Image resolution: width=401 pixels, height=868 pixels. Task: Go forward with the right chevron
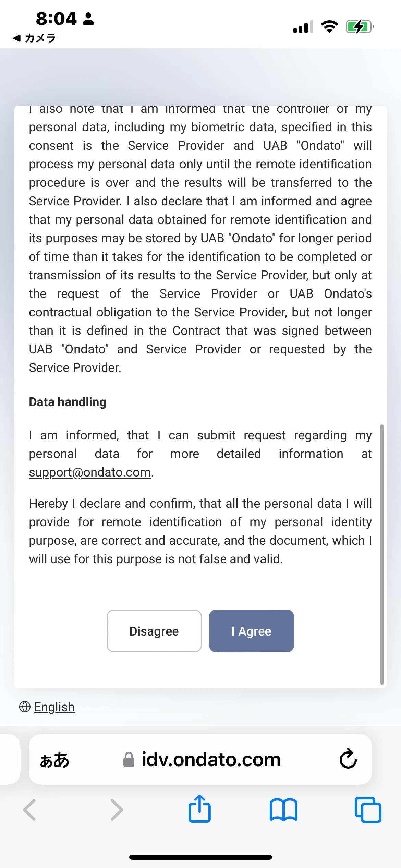(x=117, y=810)
